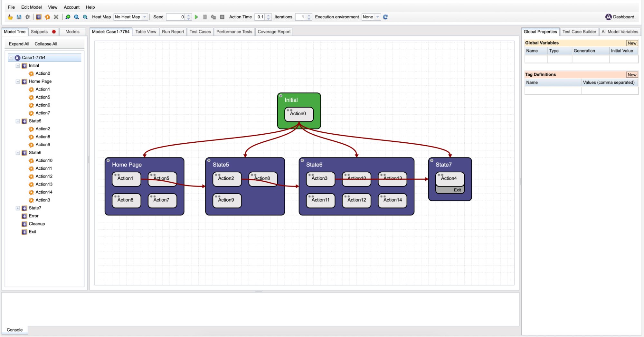Open settings with the gear icon
The image size is (644, 337).
[28, 17]
